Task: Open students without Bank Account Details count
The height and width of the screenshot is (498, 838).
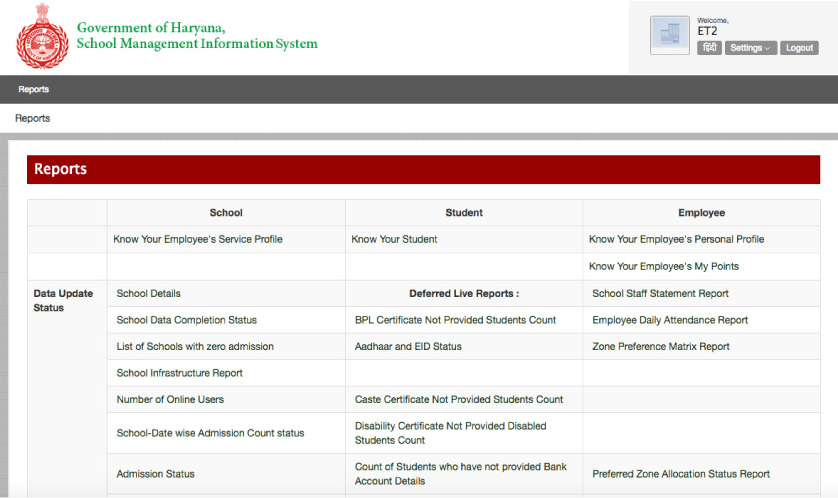Action: coord(461,474)
